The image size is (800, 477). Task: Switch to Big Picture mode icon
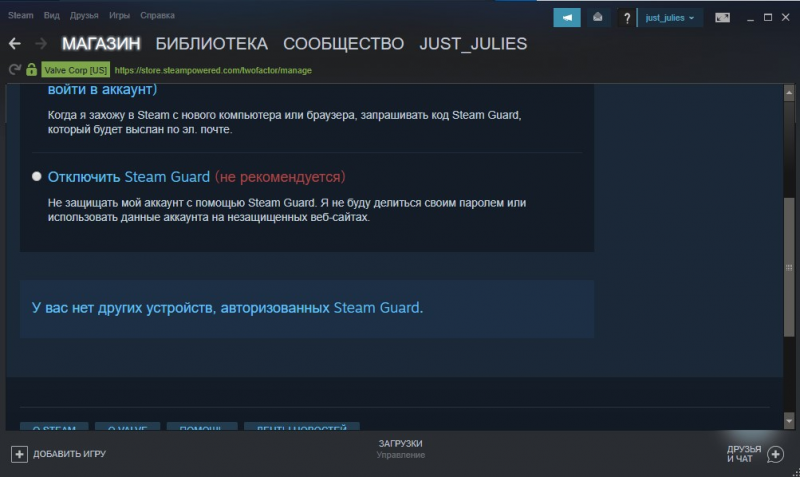click(722, 18)
